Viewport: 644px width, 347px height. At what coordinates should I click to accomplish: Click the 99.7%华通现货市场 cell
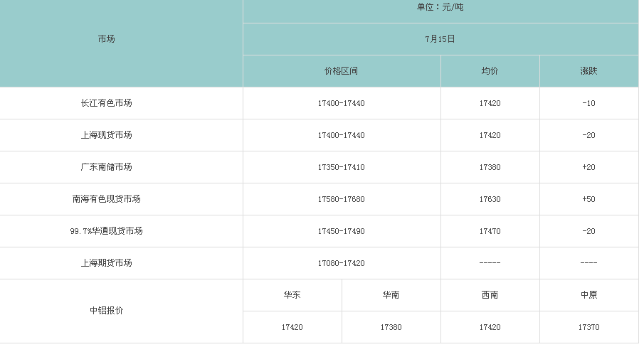tap(106, 231)
